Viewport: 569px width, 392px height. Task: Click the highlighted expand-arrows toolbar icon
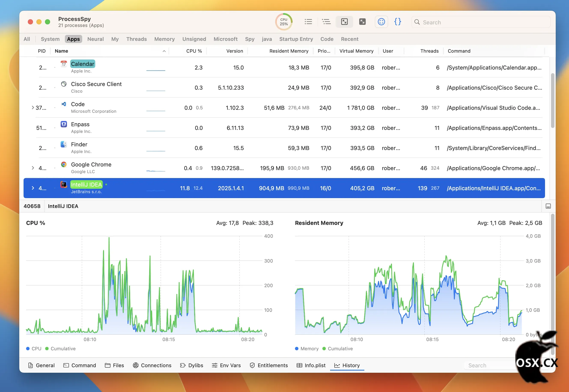344,22
